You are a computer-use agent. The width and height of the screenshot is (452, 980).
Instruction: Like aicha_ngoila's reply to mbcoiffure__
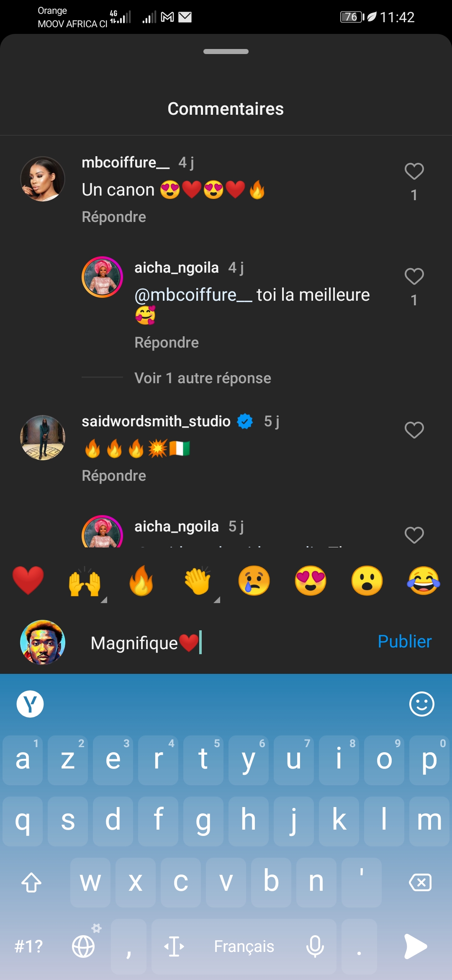click(x=414, y=276)
